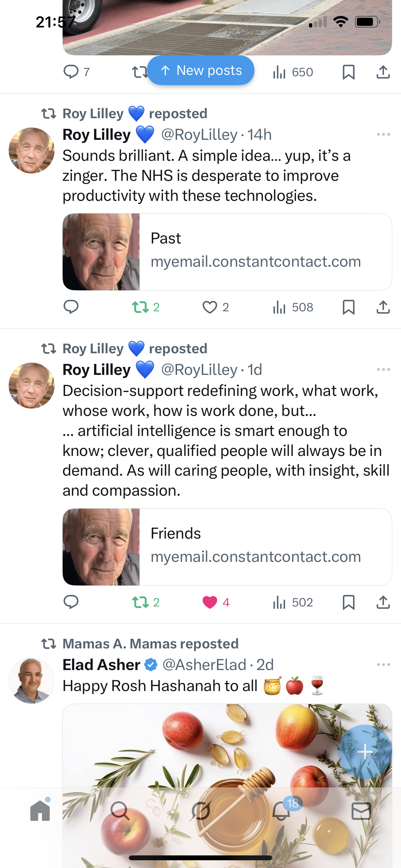Image resolution: width=401 pixels, height=868 pixels.
Task: Reply to the Decision-support post
Action: click(71, 602)
